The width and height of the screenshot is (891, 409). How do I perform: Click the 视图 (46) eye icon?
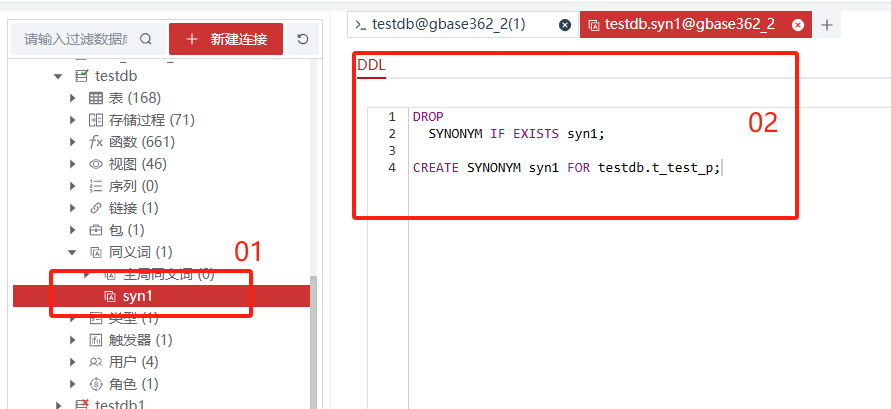[96, 164]
